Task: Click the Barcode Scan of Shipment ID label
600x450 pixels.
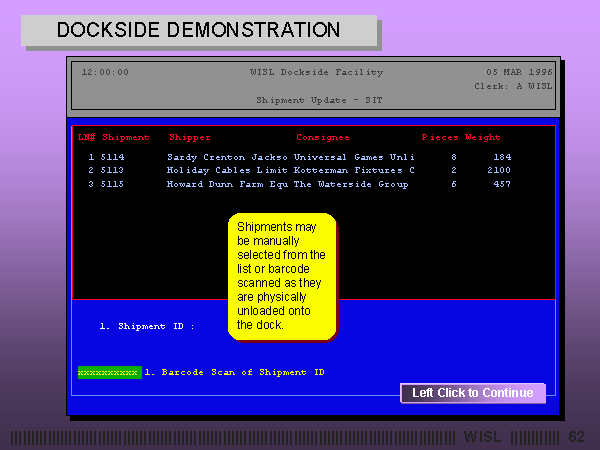Action: click(235, 372)
